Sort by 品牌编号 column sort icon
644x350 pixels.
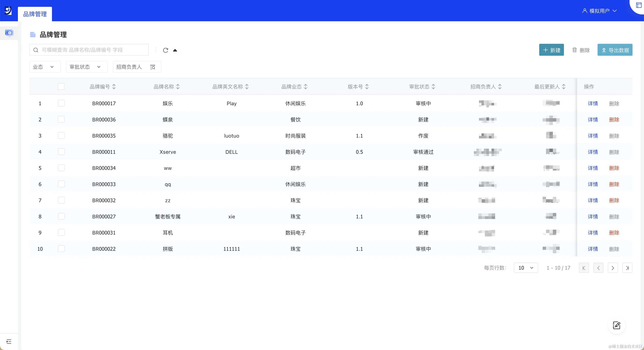[114, 87]
